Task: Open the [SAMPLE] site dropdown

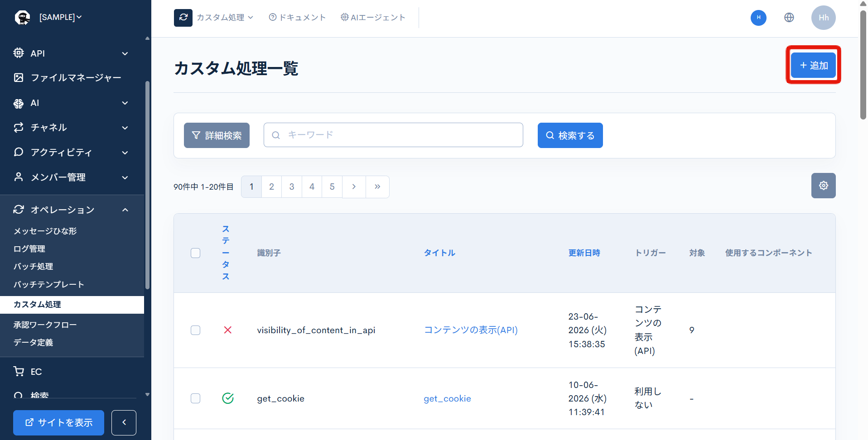Action: (60, 17)
